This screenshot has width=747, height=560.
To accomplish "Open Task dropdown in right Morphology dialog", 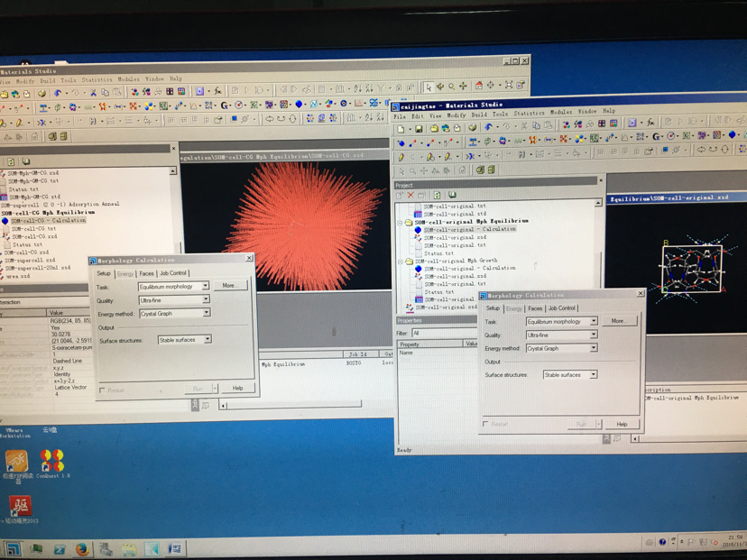I will [x=593, y=321].
